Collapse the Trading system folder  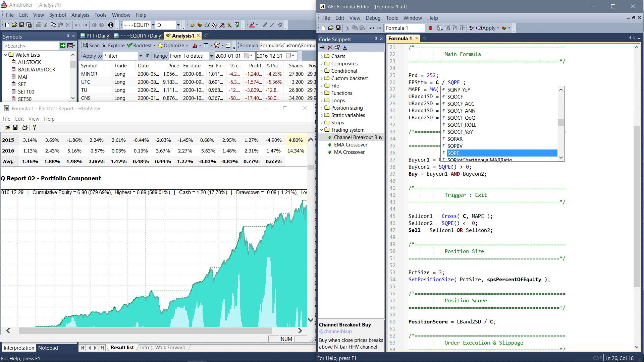(322, 130)
